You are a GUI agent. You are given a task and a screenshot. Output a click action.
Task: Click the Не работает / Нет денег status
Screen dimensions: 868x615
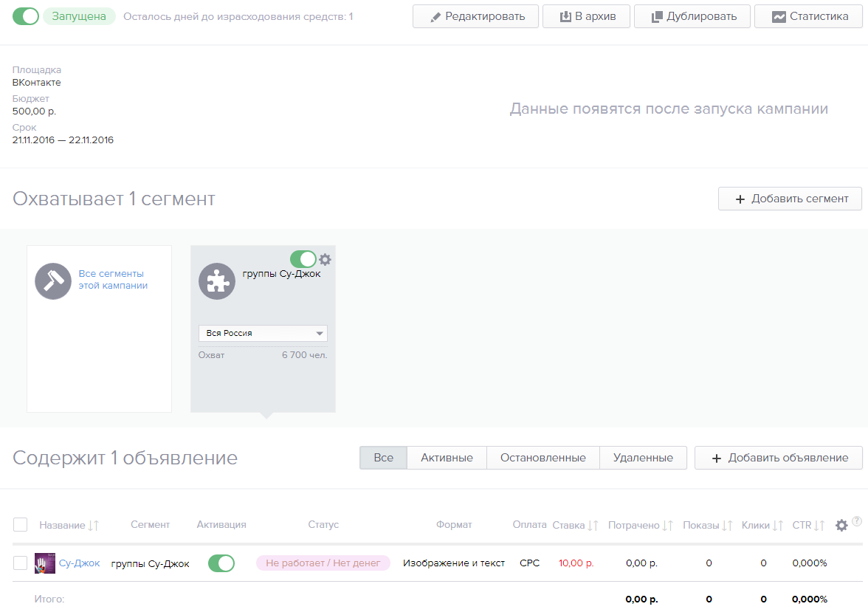click(323, 563)
